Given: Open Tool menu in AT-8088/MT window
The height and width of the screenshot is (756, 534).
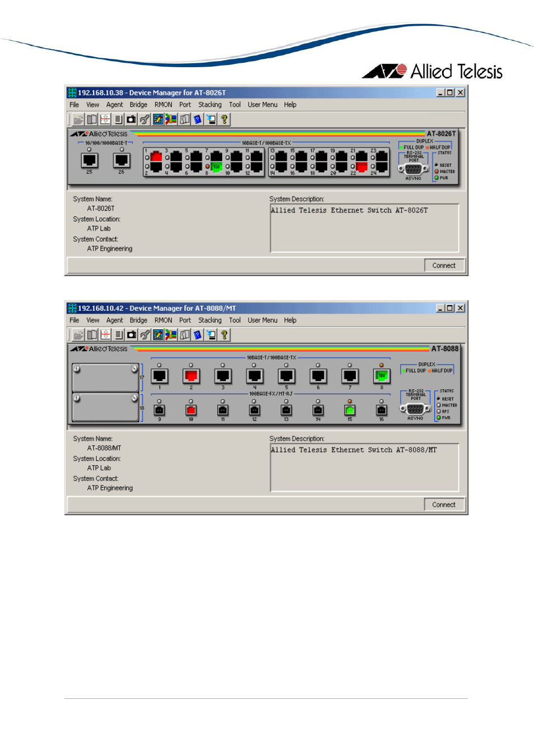Looking at the screenshot, I should point(235,320).
